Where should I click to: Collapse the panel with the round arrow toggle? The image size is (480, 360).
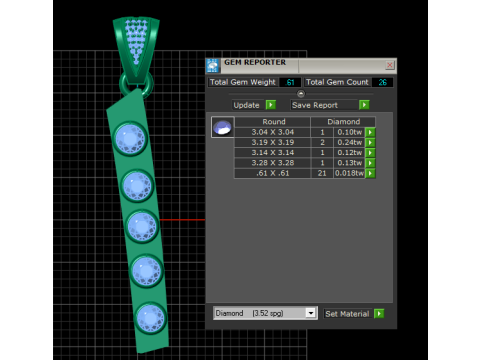click(301, 94)
